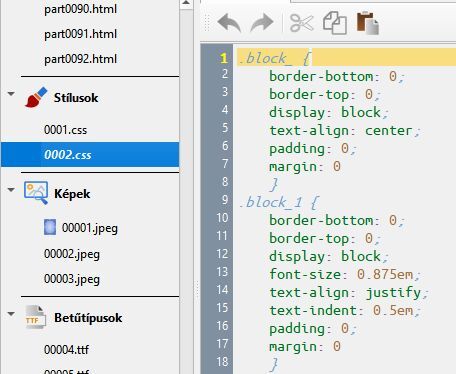Open part0092.html in the file list
This screenshot has height=374, width=456.
(x=80, y=59)
